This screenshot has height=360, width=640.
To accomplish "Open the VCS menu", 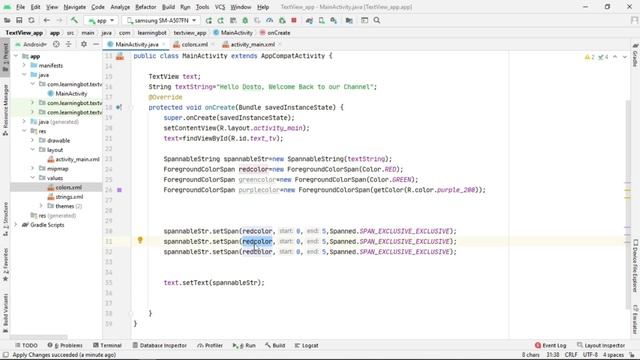I will (220, 7).
